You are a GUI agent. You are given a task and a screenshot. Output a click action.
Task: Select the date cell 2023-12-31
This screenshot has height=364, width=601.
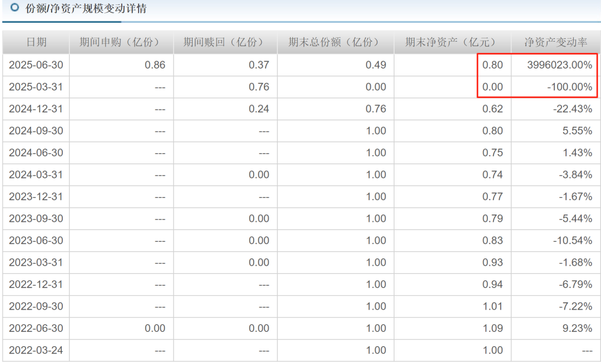pyautogui.click(x=36, y=196)
